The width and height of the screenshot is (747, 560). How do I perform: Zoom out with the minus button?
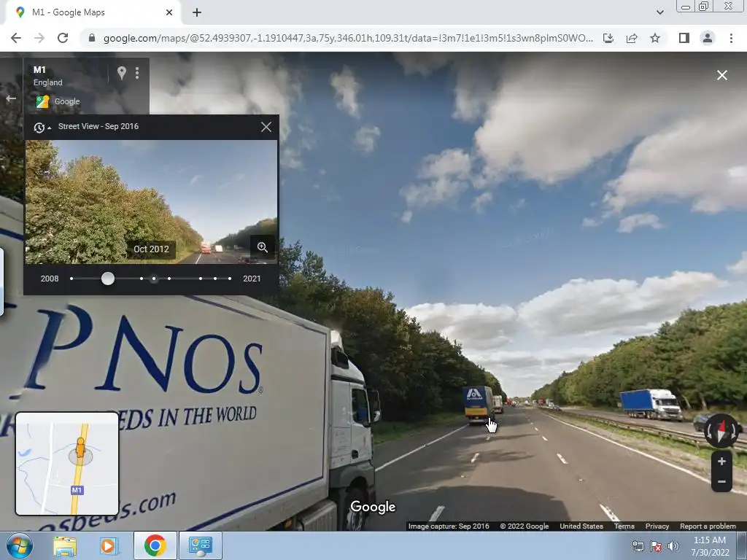721,482
